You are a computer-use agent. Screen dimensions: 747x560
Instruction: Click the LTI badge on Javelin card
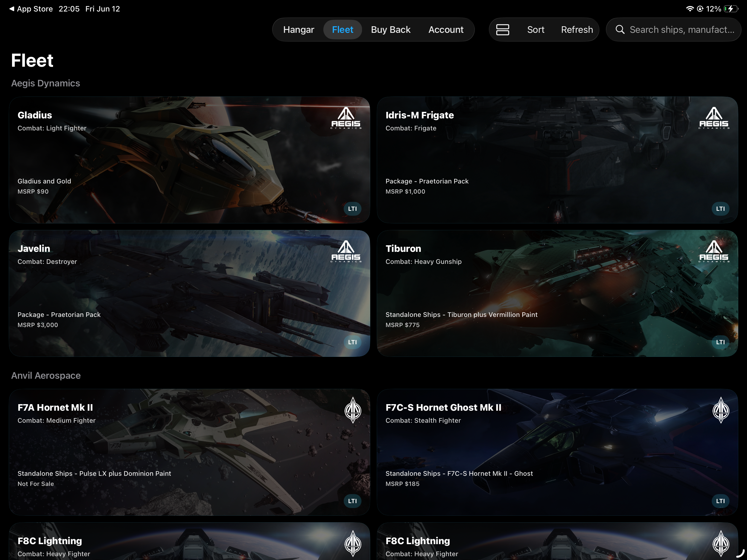click(352, 342)
